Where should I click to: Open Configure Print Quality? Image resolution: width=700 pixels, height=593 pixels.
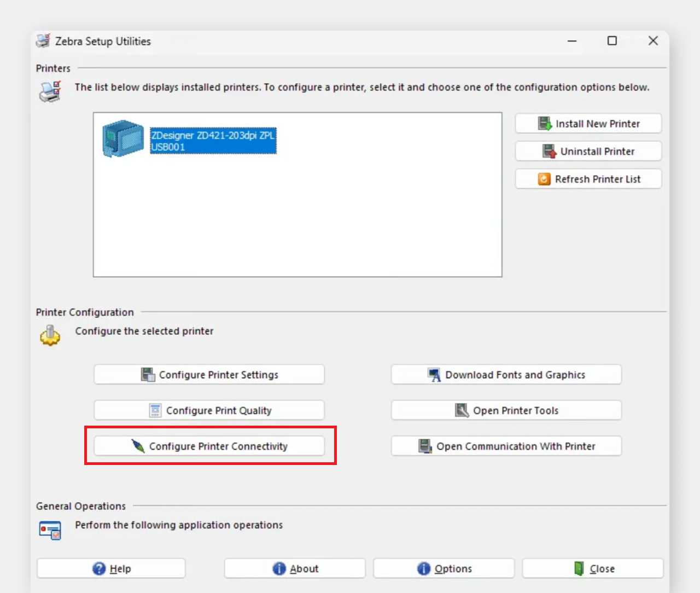click(x=209, y=411)
